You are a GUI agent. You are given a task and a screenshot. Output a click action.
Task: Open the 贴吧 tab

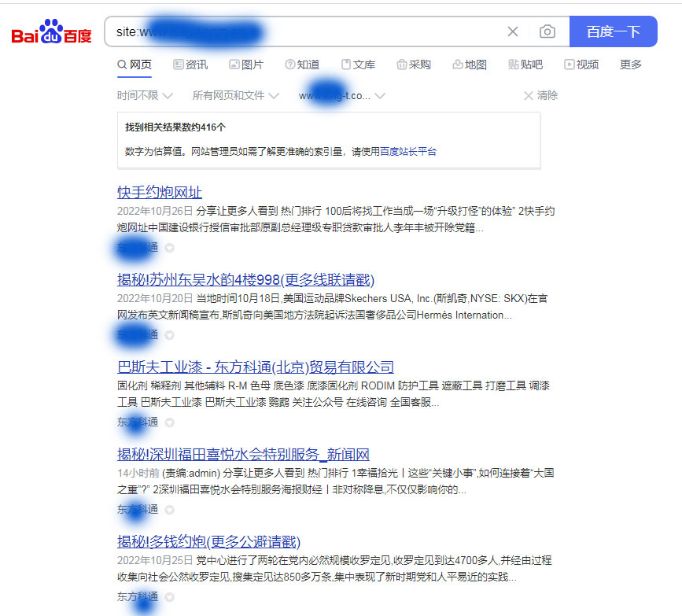coord(525,65)
